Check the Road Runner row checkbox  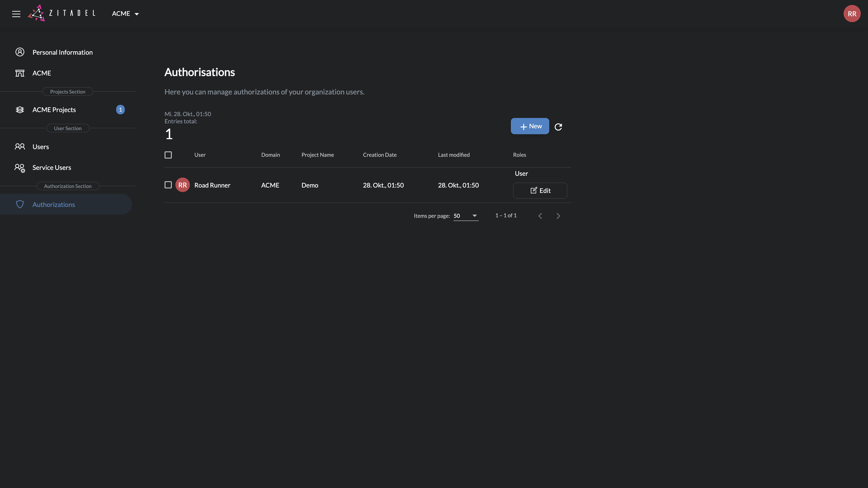[168, 185]
